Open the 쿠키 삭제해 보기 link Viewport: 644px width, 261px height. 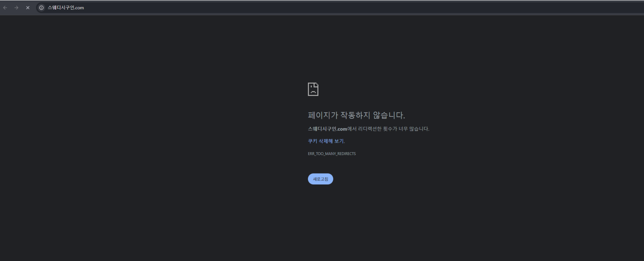click(326, 141)
